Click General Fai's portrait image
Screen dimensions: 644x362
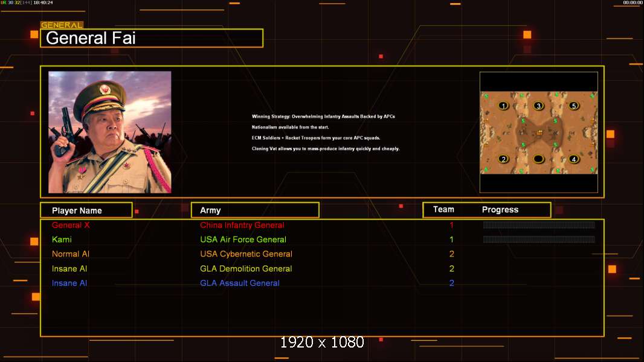tap(110, 132)
